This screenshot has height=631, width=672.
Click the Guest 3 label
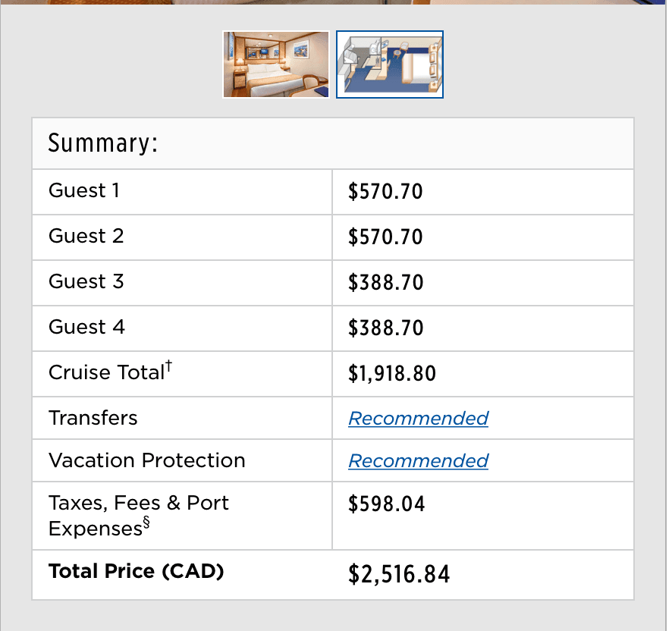pyautogui.click(x=86, y=282)
